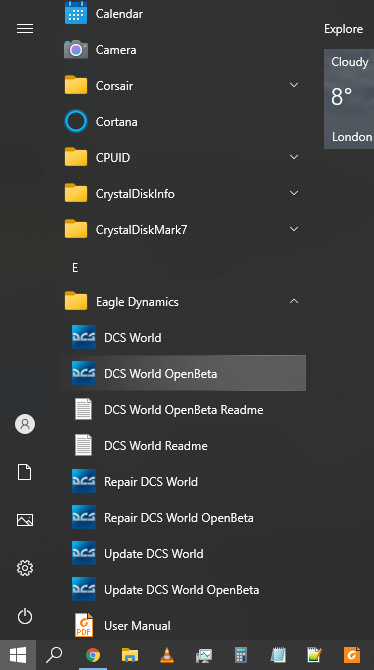Expand the CPUID folder chevron
This screenshot has width=374, height=670.
[x=294, y=157]
